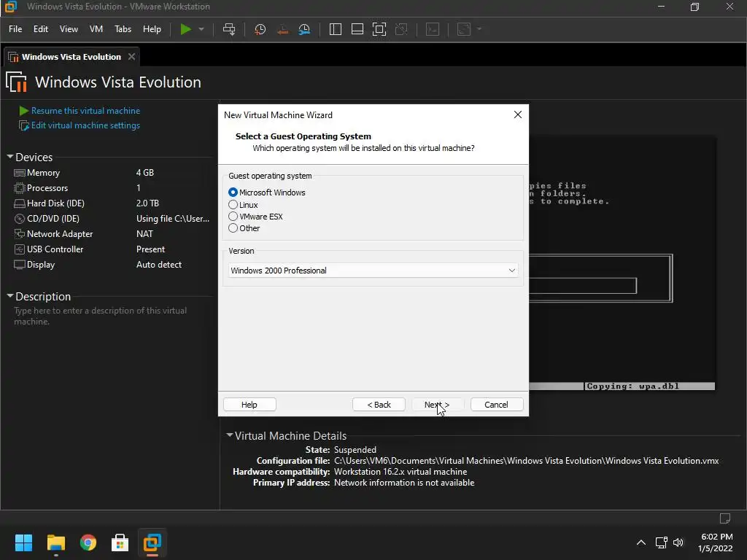Toggle the library sidebar icon
This screenshot has width=747, height=560.
click(336, 29)
